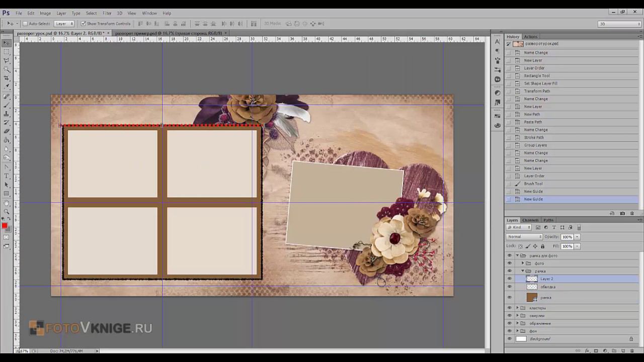Lock all using the padlock icon
The height and width of the screenshot is (362, 644).
[x=542, y=246]
